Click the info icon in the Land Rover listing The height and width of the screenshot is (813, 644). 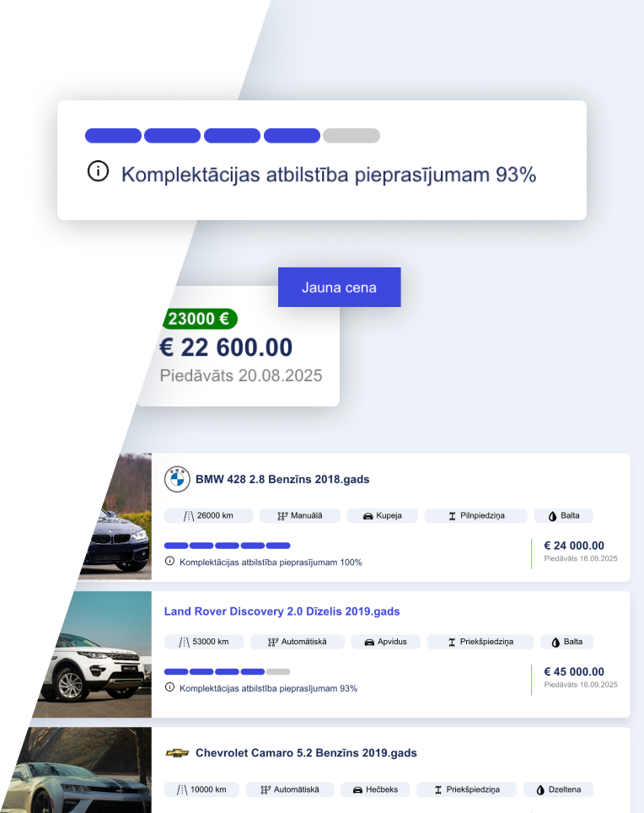169,687
